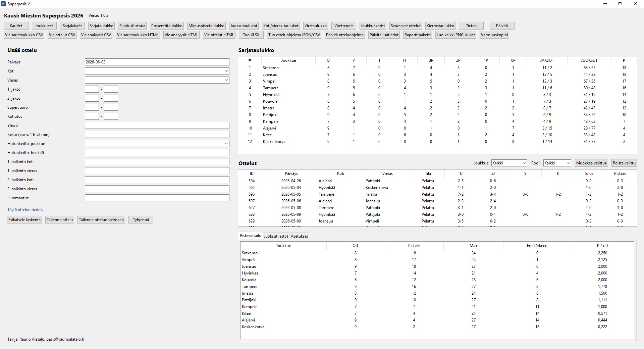Click Vie analyysit HTML button

pos(181,35)
